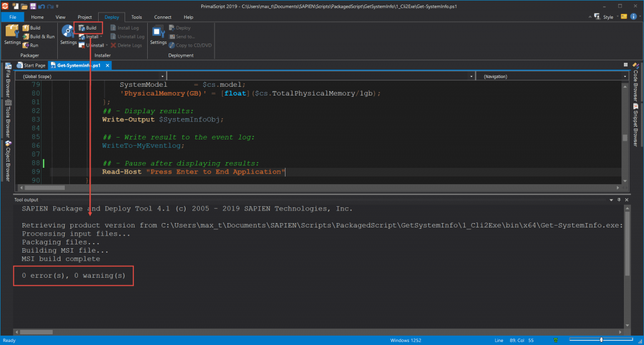The width and height of the screenshot is (644, 345).
Task: Click Send to... in Deployment group
Action: pyautogui.click(x=182, y=36)
